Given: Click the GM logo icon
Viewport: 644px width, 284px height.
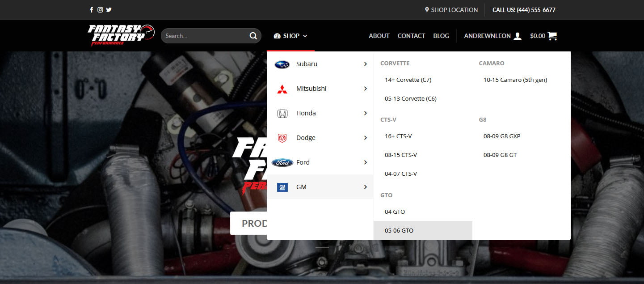Looking at the screenshot, I should coord(282,187).
